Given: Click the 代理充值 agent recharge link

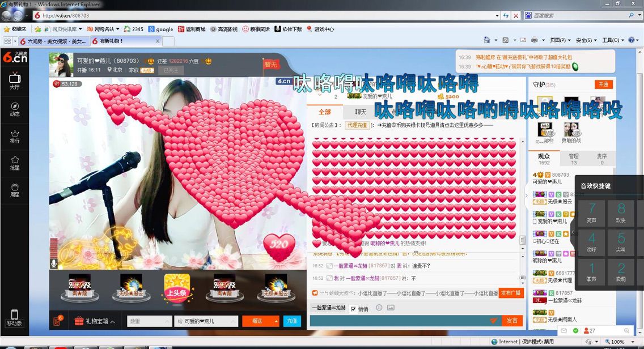Looking at the screenshot, I should 357,125.
